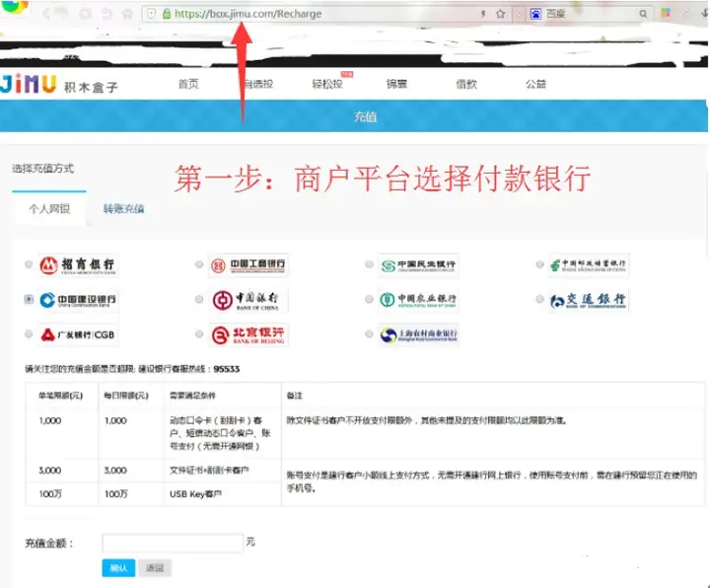Select the 中国农业银行 radio button

click(x=369, y=299)
